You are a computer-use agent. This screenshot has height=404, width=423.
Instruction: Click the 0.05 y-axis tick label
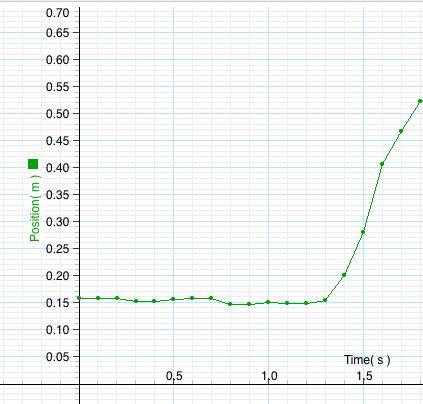tap(57, 357)
